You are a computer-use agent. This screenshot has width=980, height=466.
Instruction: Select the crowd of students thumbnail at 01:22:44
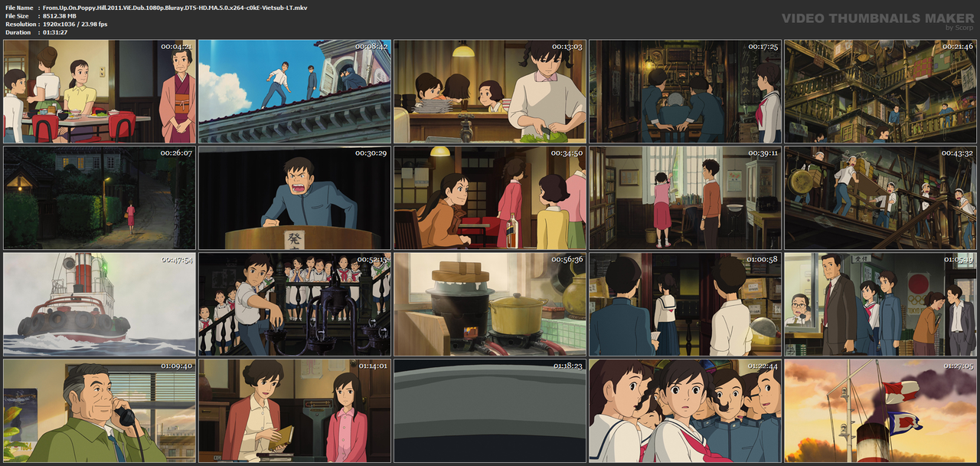point(685,411)
